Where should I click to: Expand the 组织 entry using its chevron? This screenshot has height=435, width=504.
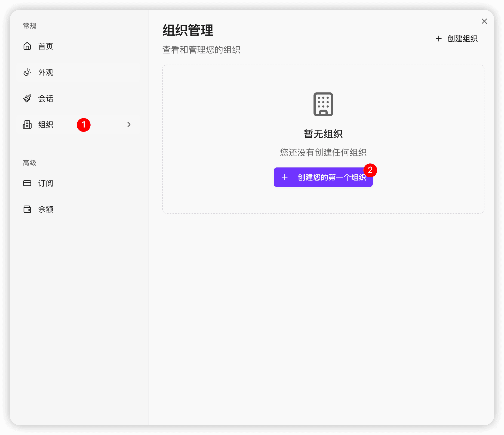click(129, 125)
